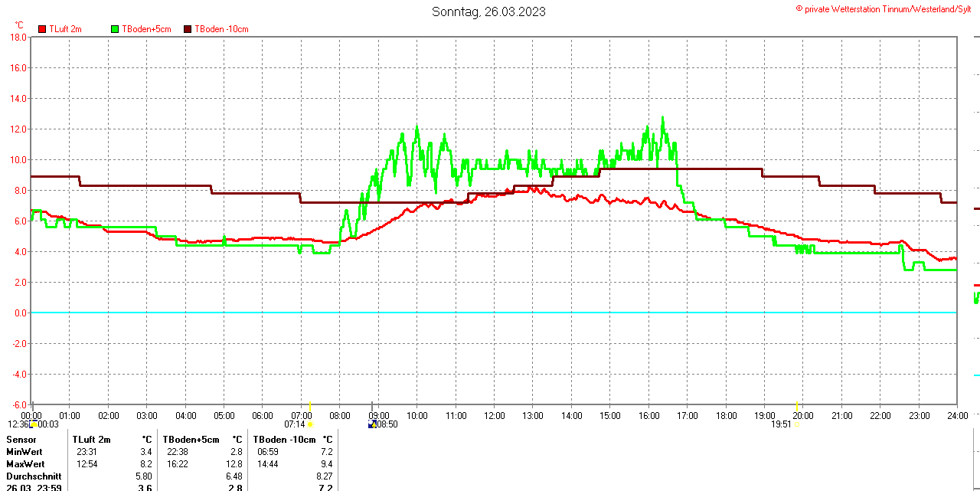Click the private Wetterstation Tinnum copyright text
The height and width of the screenshot is (491, 980).
pos(887,8)
